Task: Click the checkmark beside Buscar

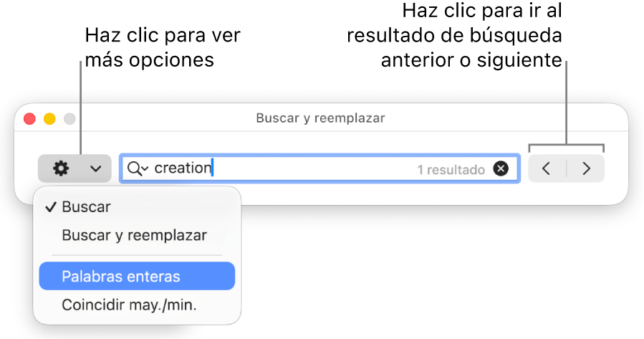Action: coord(50,207)
